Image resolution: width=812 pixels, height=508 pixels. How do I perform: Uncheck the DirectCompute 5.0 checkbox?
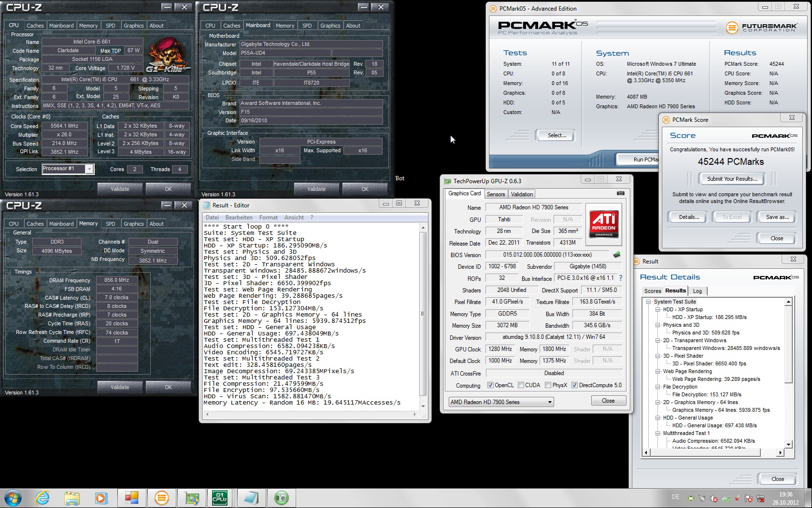pos(574,385)
